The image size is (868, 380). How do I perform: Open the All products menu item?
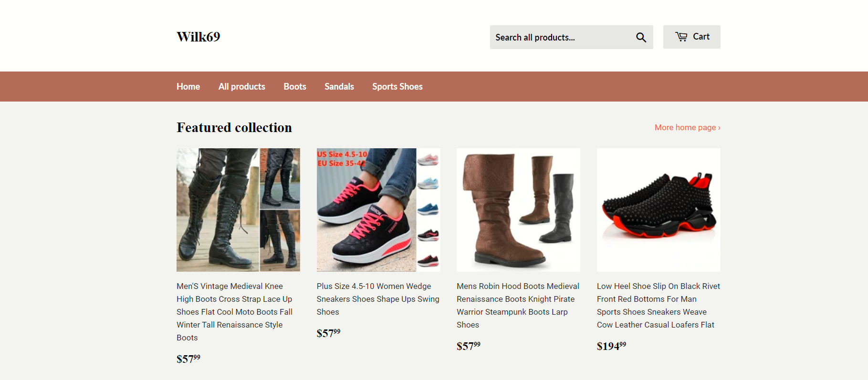[x=241, y=86]
